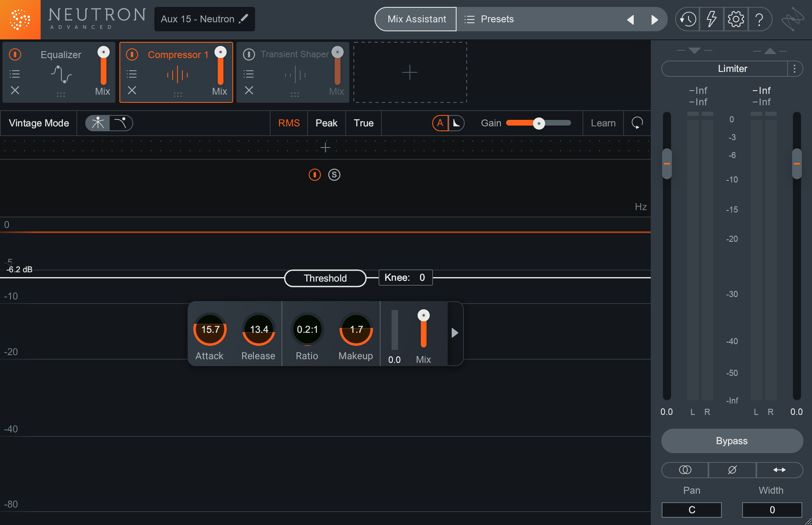Open help question mark icon
This screenshot has height=525, width=812.
tap(759, 19)
